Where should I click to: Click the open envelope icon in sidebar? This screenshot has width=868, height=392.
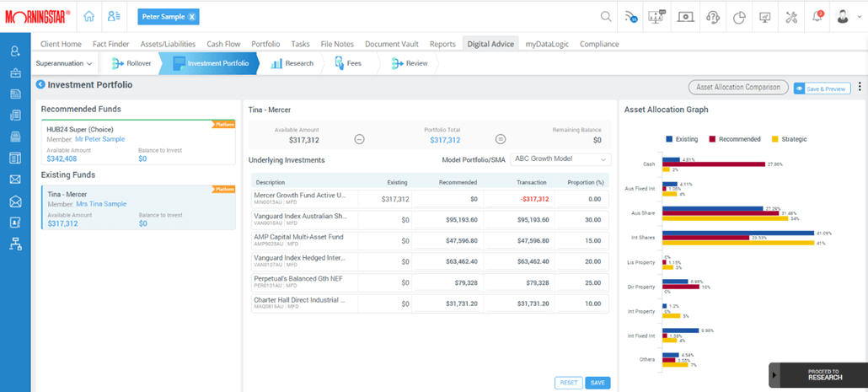tap(15, 201)
